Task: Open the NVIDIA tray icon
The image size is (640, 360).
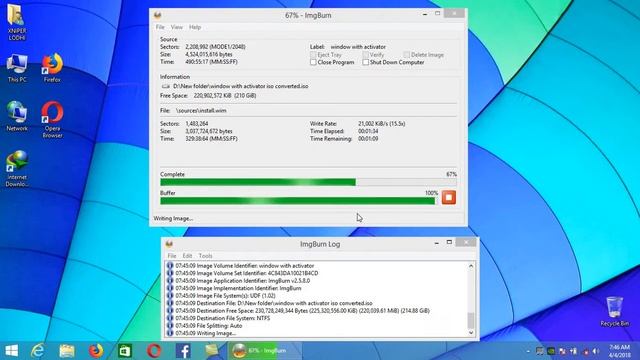Action: [x=551, y=351]
